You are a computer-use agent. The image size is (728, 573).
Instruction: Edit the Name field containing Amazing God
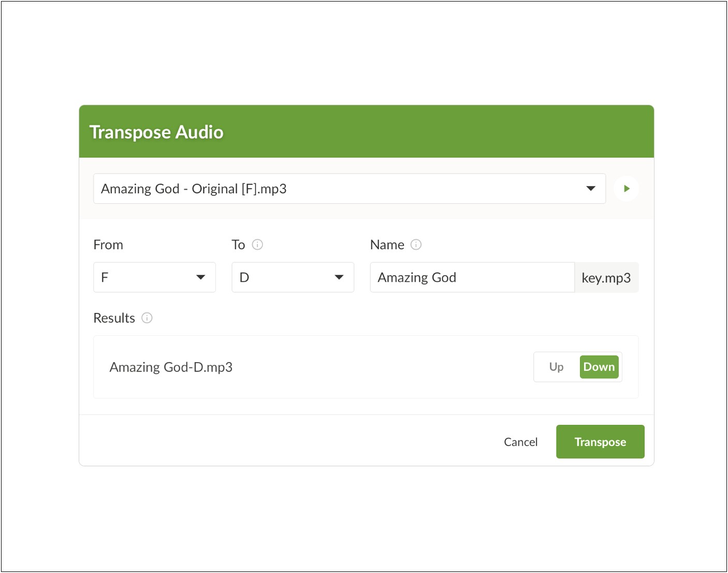tap(472, 277)
